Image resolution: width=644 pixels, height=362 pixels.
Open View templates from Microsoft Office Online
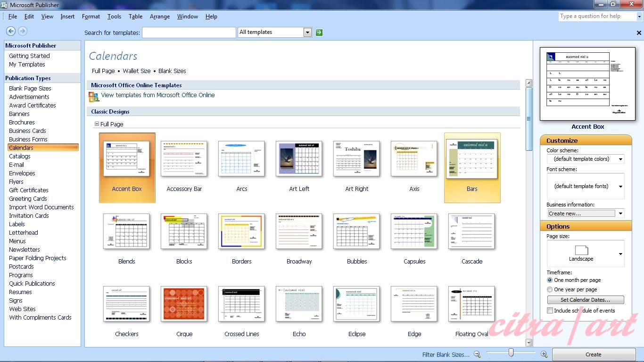coord(158,95)
